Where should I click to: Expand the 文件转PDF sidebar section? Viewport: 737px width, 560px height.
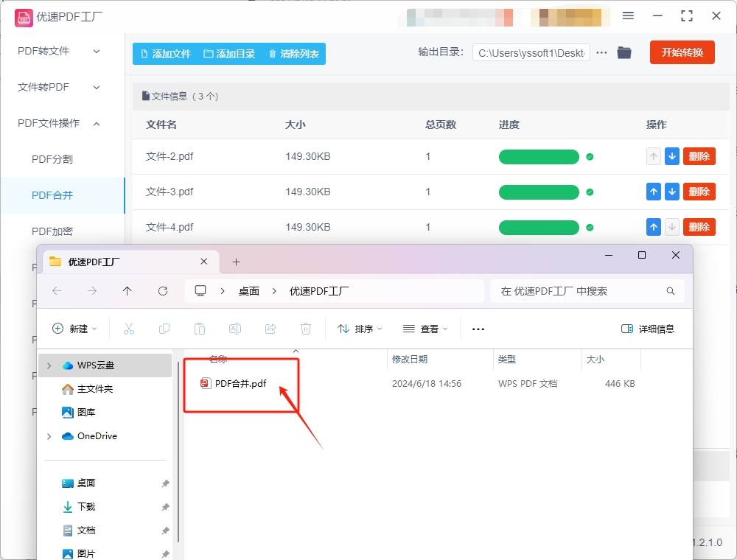pyautogui.click(x=97, y=88)
